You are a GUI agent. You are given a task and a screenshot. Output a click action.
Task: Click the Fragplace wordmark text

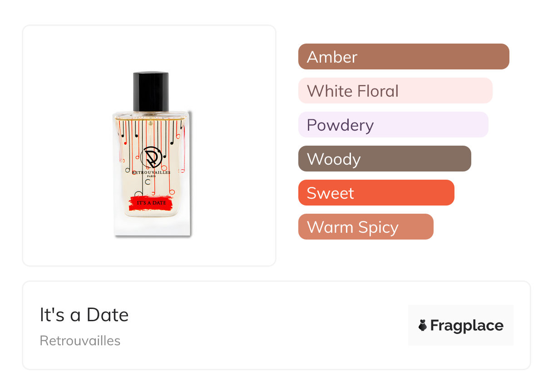[466, 326]
